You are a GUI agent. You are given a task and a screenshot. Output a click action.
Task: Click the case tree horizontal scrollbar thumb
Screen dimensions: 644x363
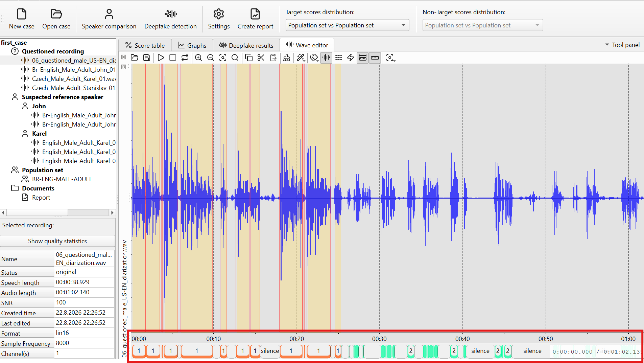click(37, 212)
